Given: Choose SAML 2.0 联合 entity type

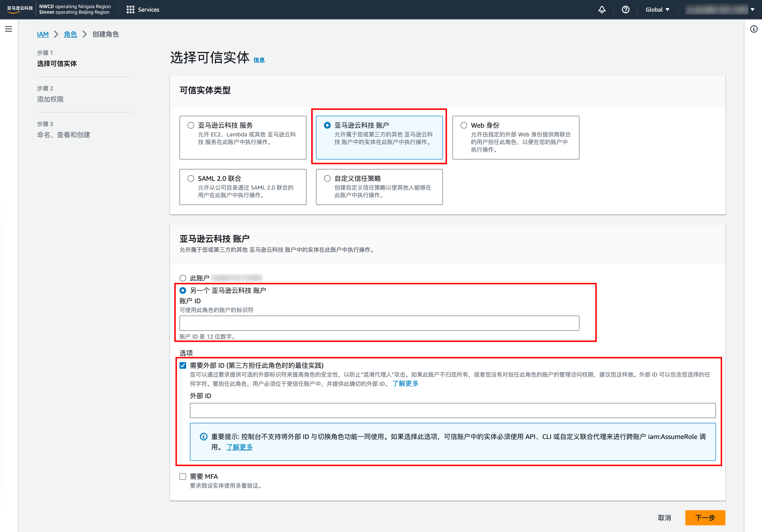Looking at the screenshot, I should (x=191, y=178).
